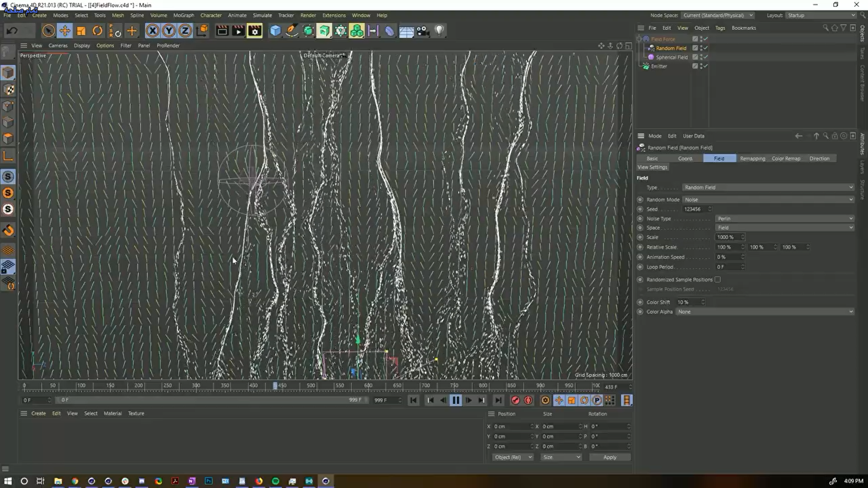Image resolution: width=868 pixels, height=488 pixels.
Task: Activate the Move tool in the top toolbar
Action: pyautogui.click(x=65, y=31)
